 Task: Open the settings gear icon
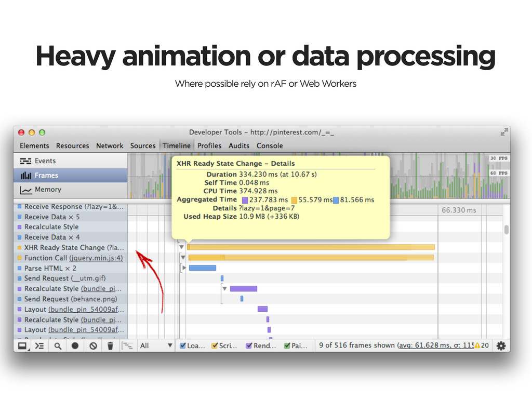coord(500,345)
